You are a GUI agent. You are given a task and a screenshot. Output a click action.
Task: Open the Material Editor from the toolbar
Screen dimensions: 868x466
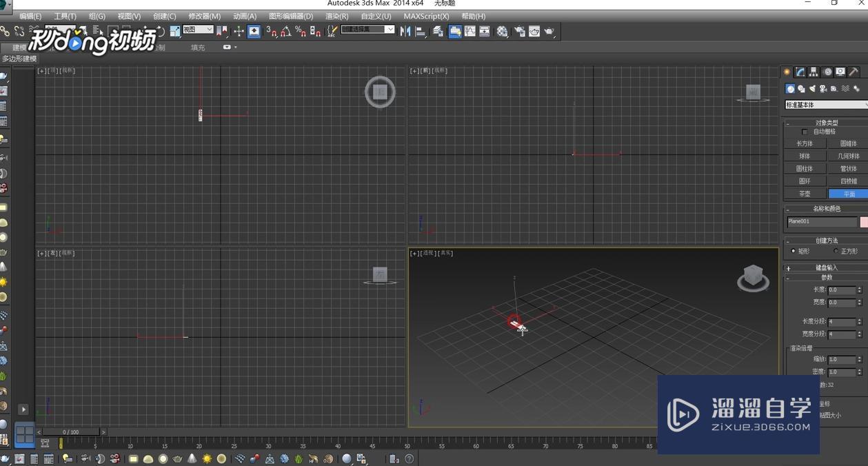click(502, 31)
